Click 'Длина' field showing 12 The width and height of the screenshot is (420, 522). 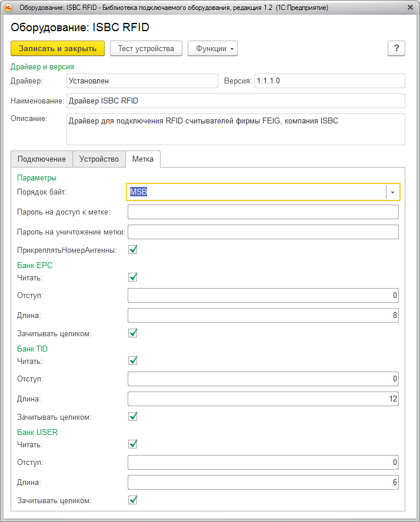click(263, 399)
